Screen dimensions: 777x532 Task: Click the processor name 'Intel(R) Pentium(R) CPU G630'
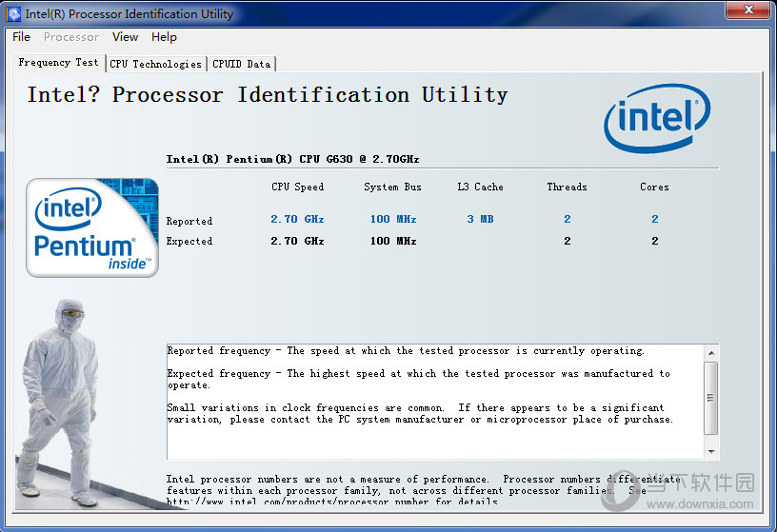point(293,159)
